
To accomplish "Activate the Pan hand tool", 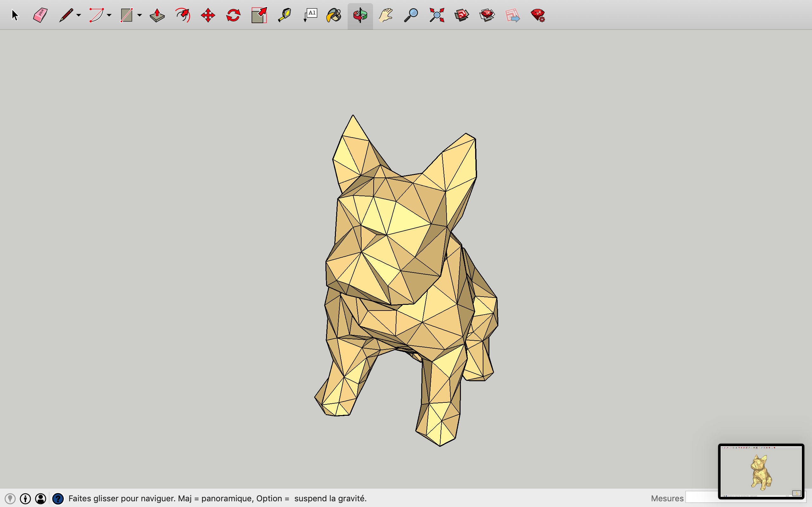I will point(385,16).
